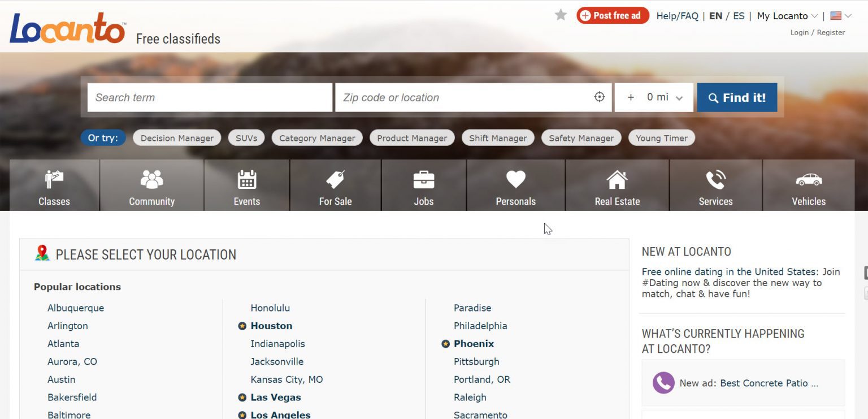Open the Help/FAQ link
The width and height of the screenshot is (868, 419).
pyautogui.click(x=678, y=16)
